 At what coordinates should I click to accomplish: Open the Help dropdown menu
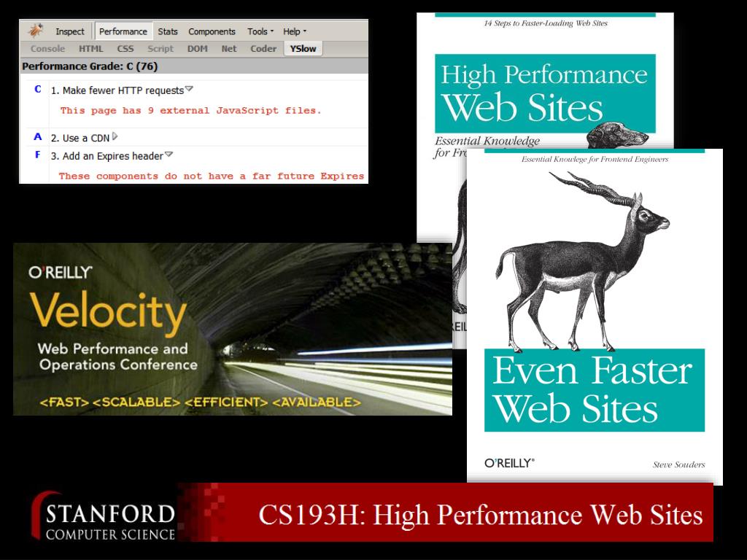click(295, 31)
